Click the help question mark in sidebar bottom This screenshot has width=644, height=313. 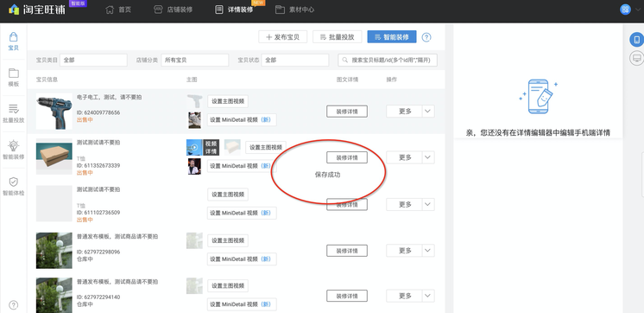click(14, 304)
